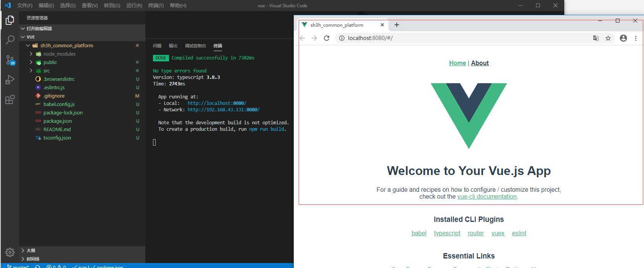Open the 查看(V) menu

pyautogui.click(x=90, y=5)
